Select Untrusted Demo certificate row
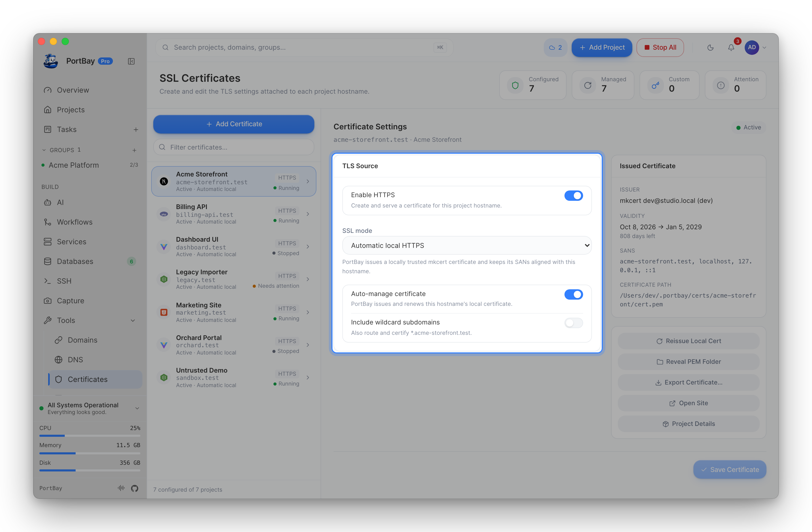812x532 pixels. click(x=234, y=378)
